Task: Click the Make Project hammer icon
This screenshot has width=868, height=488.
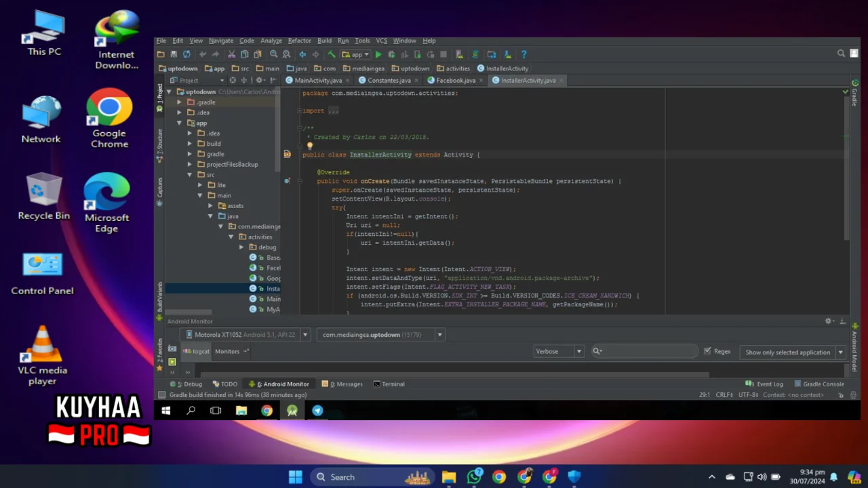Action: pyautogui.click(x=332, y=54)
